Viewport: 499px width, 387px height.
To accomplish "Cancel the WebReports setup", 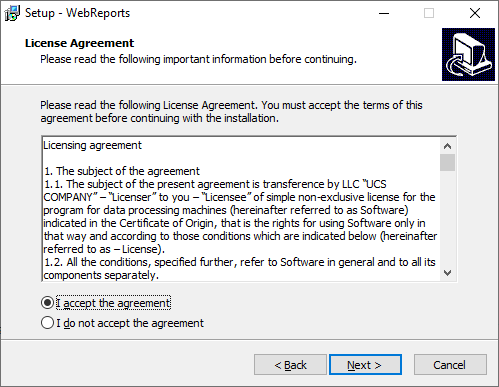I will point(450,365).
